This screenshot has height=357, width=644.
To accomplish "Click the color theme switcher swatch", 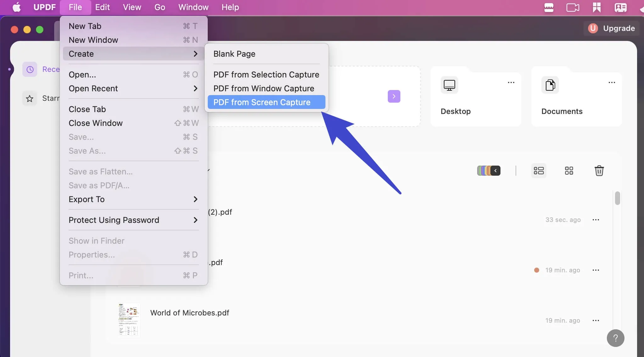I will [x=489, y=171].
